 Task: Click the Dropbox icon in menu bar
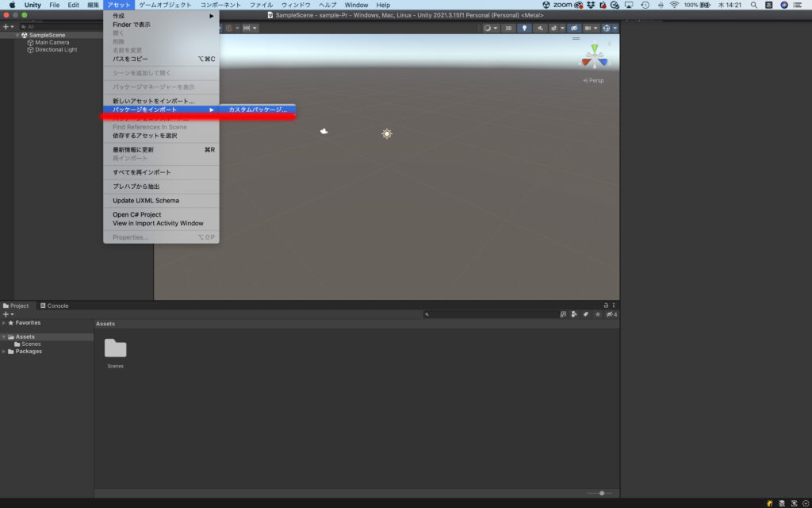tap(590, 6)
